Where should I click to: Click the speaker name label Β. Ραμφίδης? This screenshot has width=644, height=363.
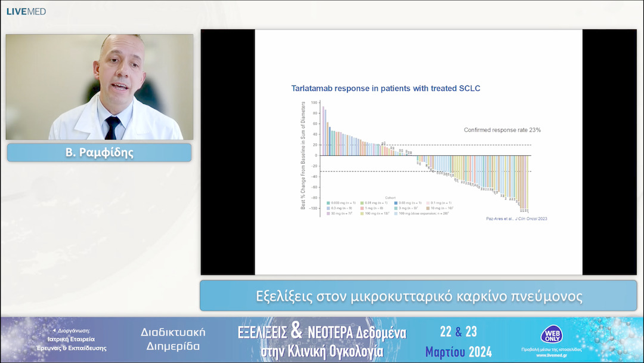[100, 152]
